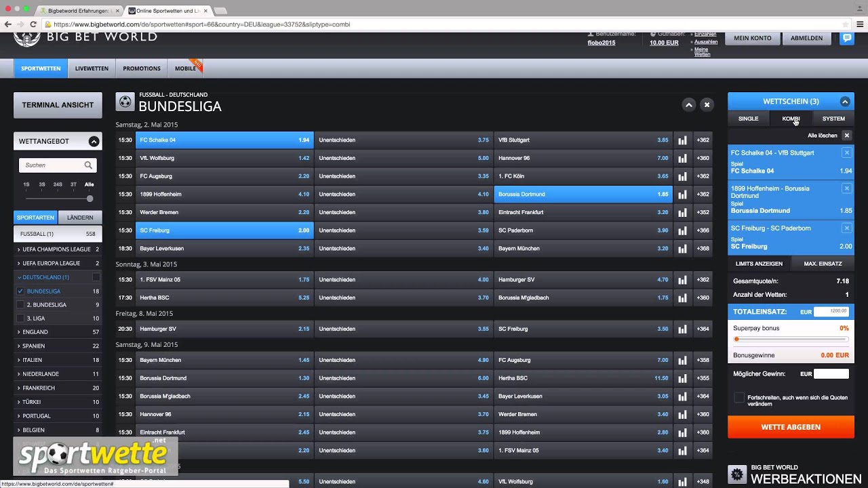Viewport: 868px width, 488px height.
Task: Open statistics icon for Hamburger SV vs SC Freiburg
Action: tap(682, 329)
